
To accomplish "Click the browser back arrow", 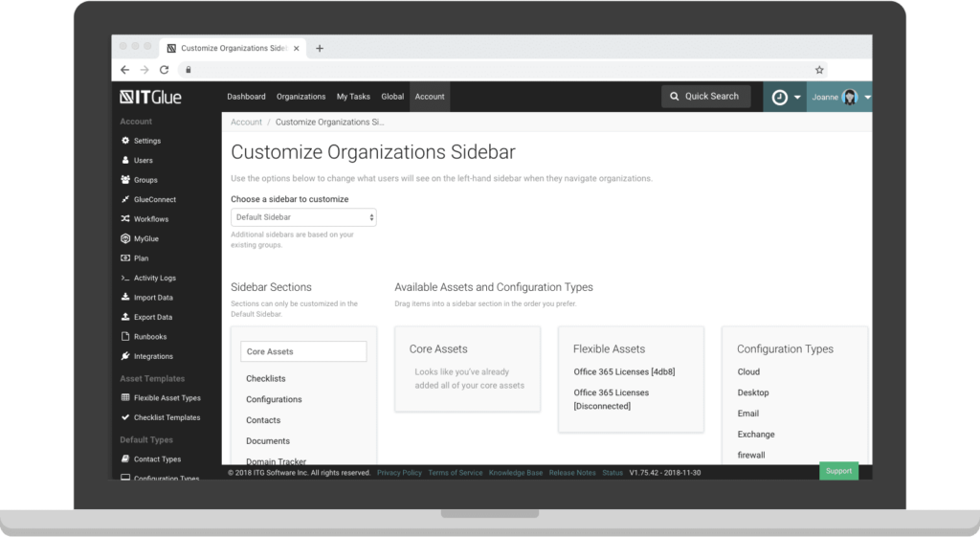I will [124, 70].
